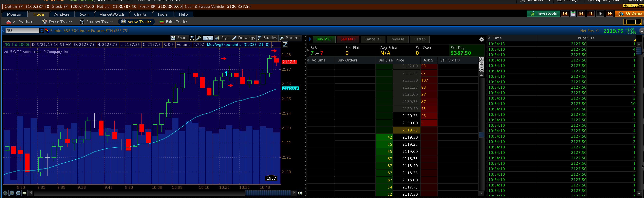644x198 pixels.
Task: Click the chart scroll-right arrow
Action: (294, 193)
